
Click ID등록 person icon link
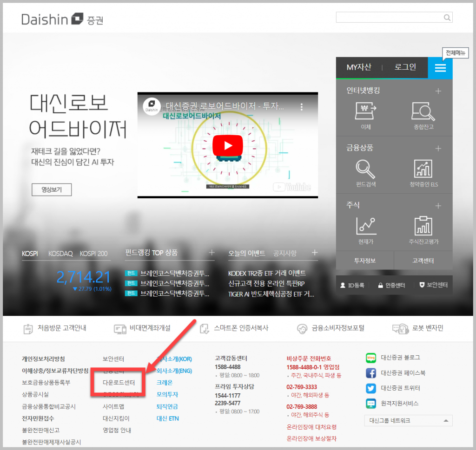click(x=352, y=285)
